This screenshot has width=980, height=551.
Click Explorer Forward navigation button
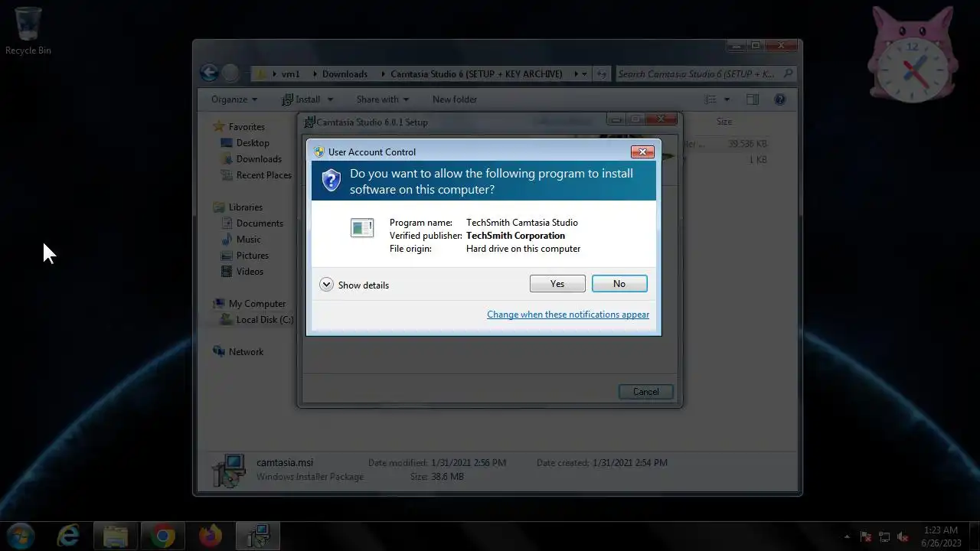[x=230, y=73]
